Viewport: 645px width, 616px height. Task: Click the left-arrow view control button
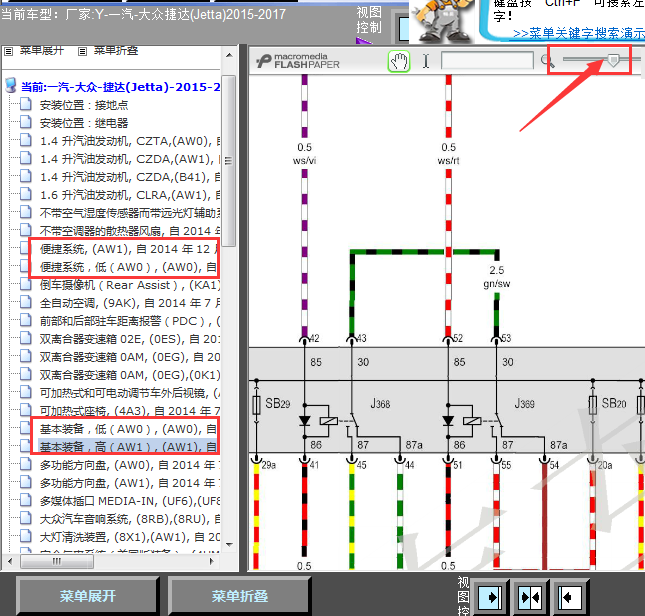point(569,597)
